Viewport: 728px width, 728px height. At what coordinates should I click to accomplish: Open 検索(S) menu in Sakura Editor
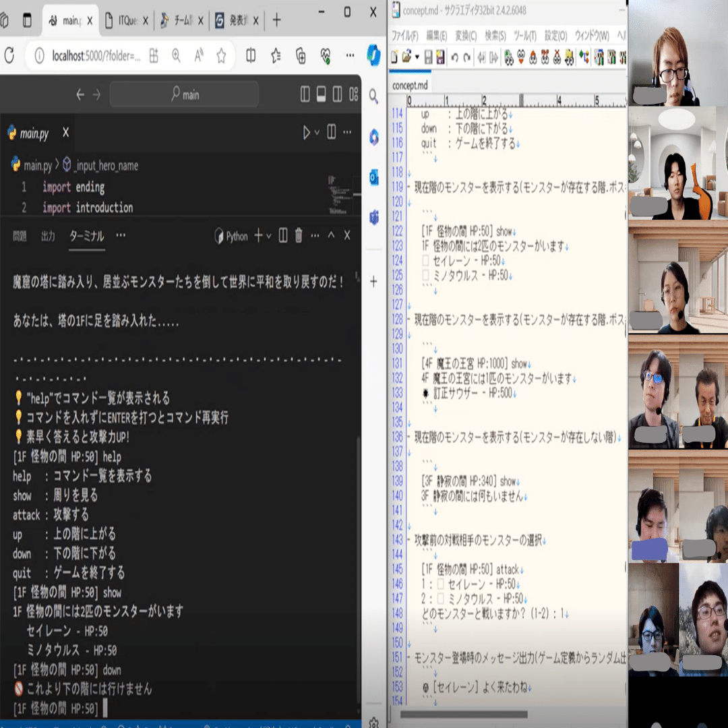[x=495, y=36]
